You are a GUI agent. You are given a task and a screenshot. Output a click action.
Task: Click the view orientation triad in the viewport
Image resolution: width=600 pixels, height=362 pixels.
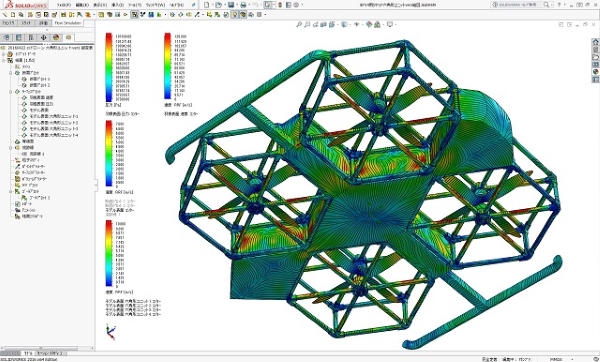coord(111,331)
